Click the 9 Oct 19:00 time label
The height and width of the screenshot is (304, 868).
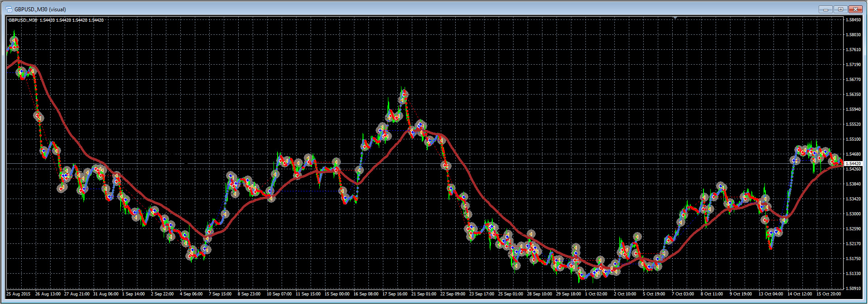pos(741,294)
